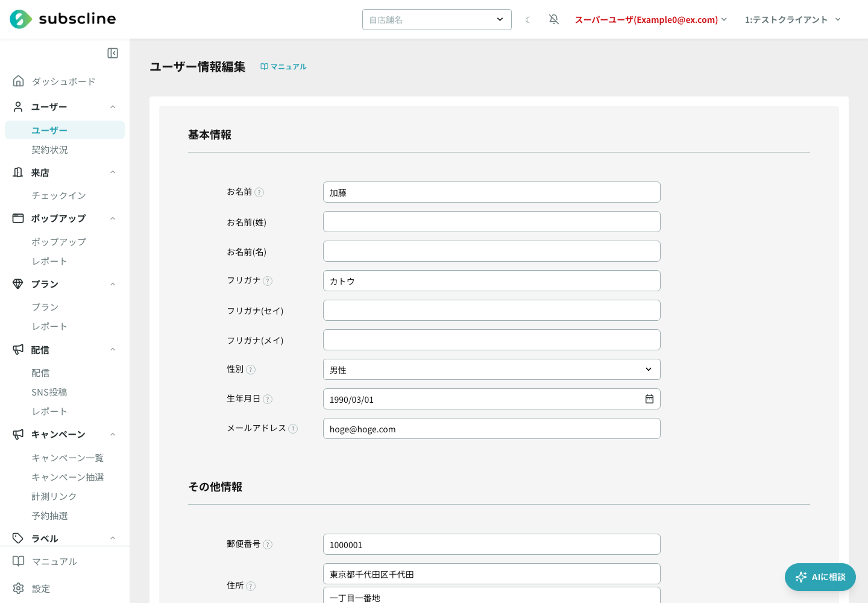
Task: Go to チェックイン page
Action: 58,195
